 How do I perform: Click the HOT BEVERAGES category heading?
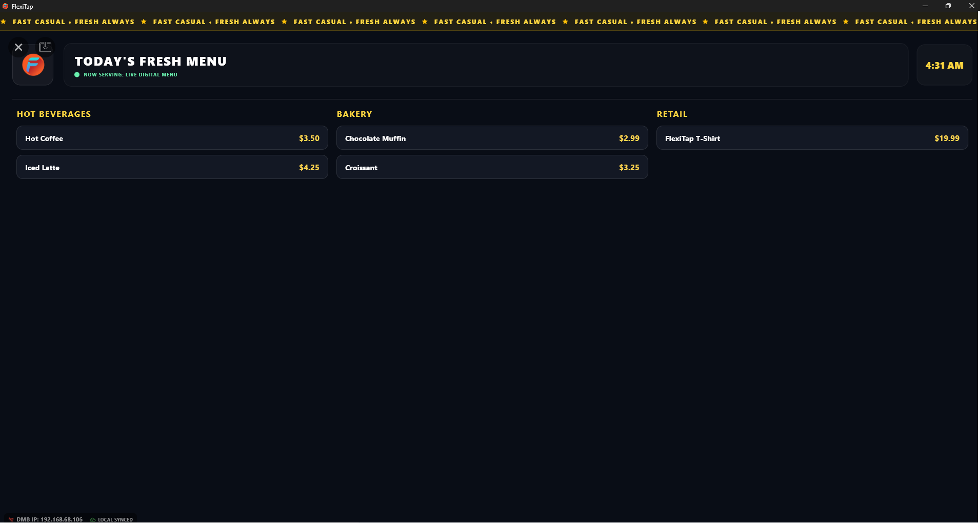tap(54, 114)
